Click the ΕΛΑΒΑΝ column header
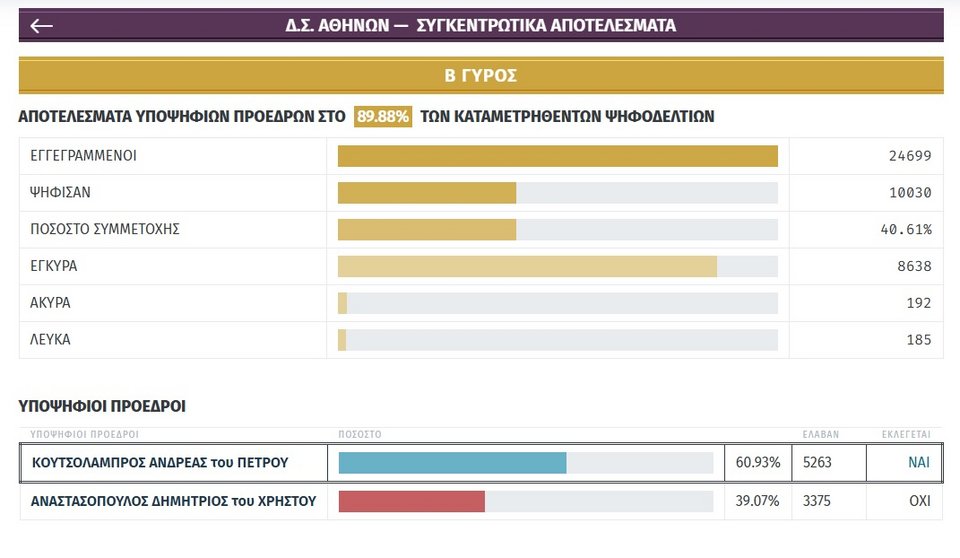 [x=821, y=435]
